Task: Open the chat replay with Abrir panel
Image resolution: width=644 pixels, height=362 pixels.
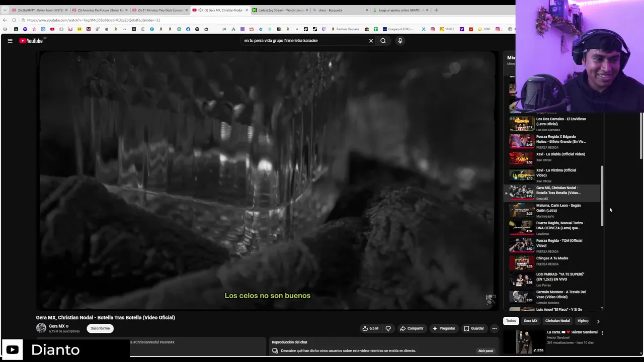Action: pos(486,350)
